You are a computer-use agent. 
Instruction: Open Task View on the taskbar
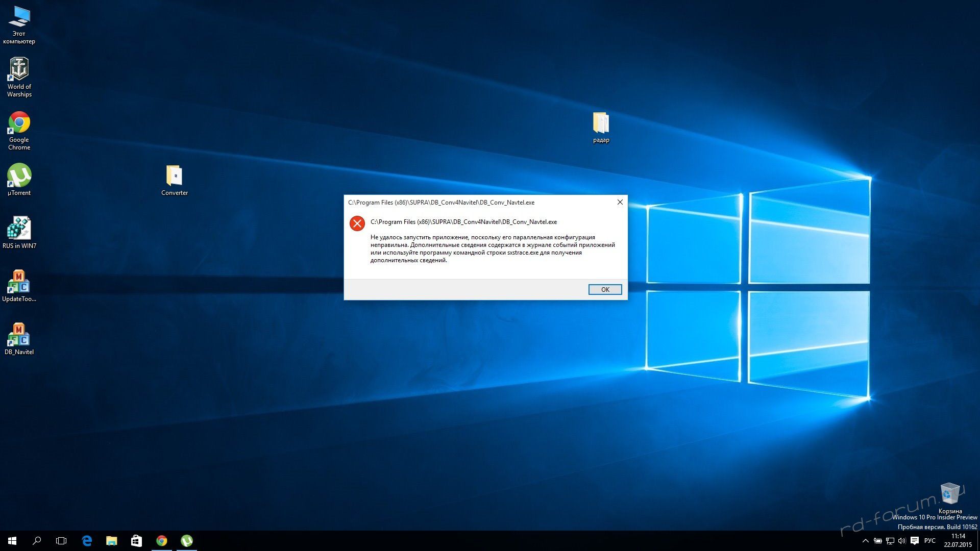(x=61, y=541)
